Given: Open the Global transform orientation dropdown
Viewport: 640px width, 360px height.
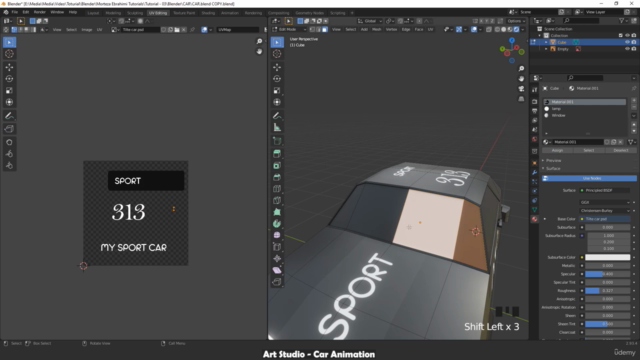Looking at the screenshot, I should pyautogui.click(x=370, y=21).
